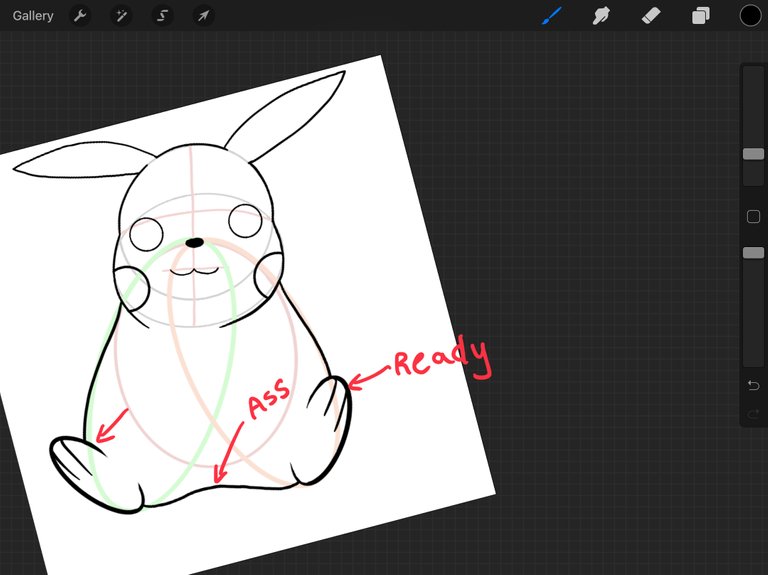Undo the last stroke
This screenshot has height=575, width=768.
753,385
